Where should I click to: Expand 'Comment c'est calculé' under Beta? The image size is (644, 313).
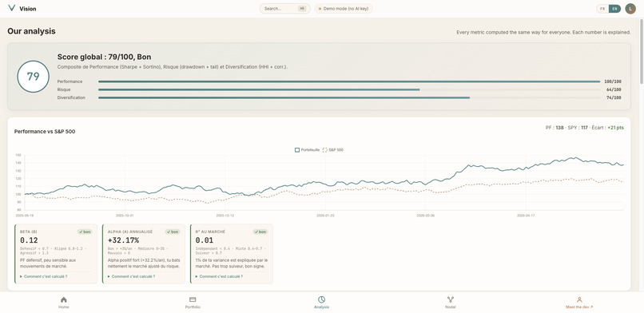pyautogui.click(x=43, y=276)
